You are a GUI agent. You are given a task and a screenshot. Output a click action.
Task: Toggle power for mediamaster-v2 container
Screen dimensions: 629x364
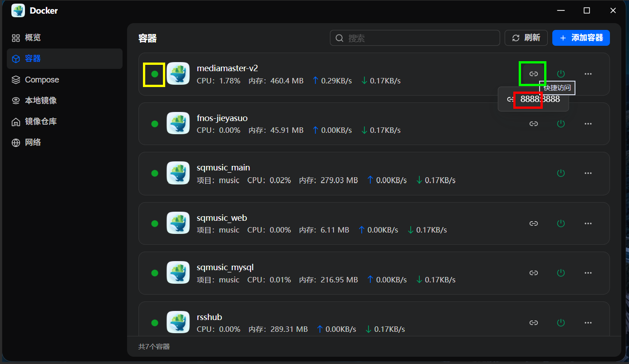coord(561,73)
